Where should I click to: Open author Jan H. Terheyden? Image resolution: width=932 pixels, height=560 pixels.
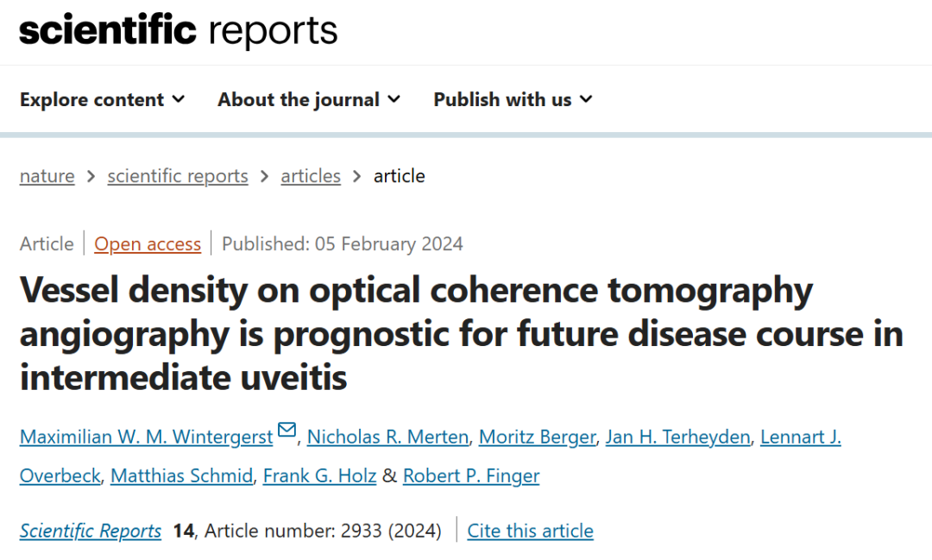[677, 437]
